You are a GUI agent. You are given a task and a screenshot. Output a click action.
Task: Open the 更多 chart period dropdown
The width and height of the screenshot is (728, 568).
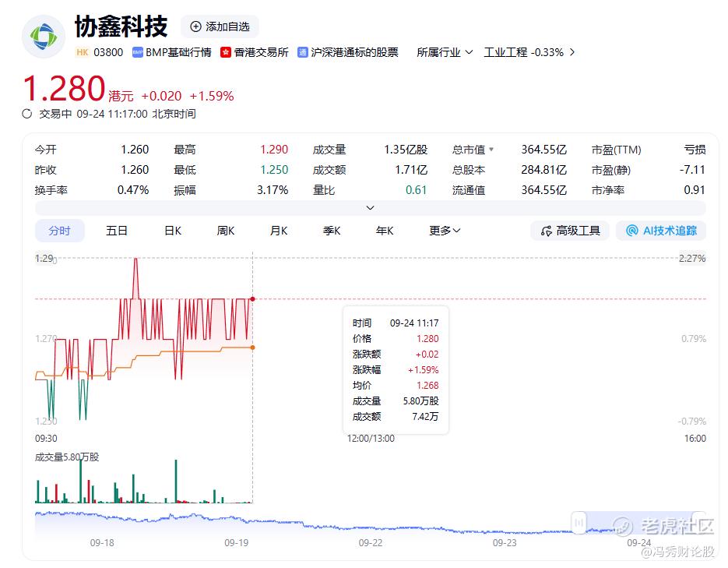pos(445,231)
